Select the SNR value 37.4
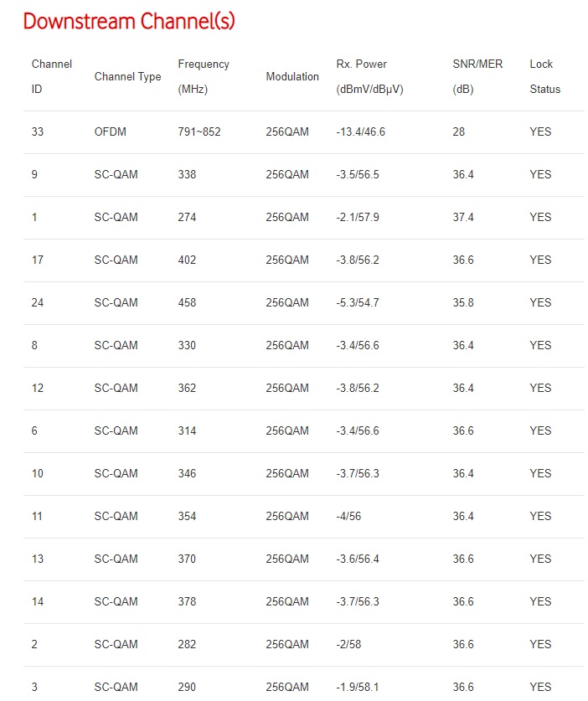The height and width of the screenshot is (701, 588). pos(463,218)
